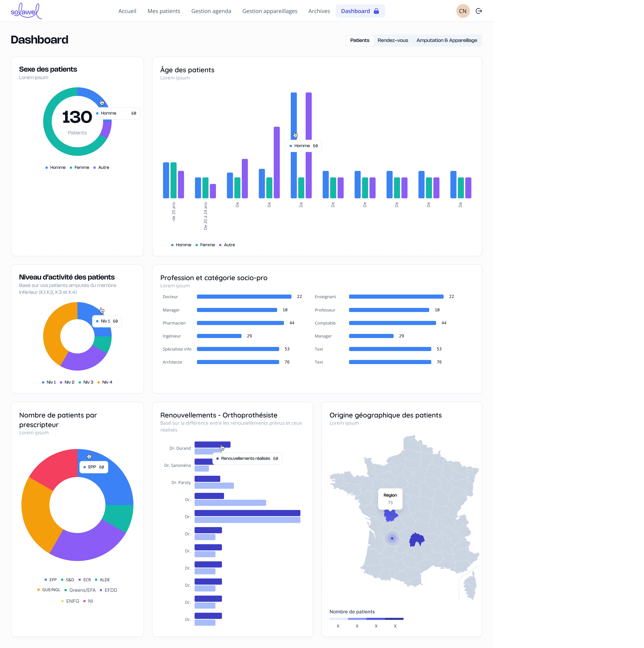The width and height of the screenshot is (644, 648).
Task: Open the Archives page
Action: [x=319, y=11]
